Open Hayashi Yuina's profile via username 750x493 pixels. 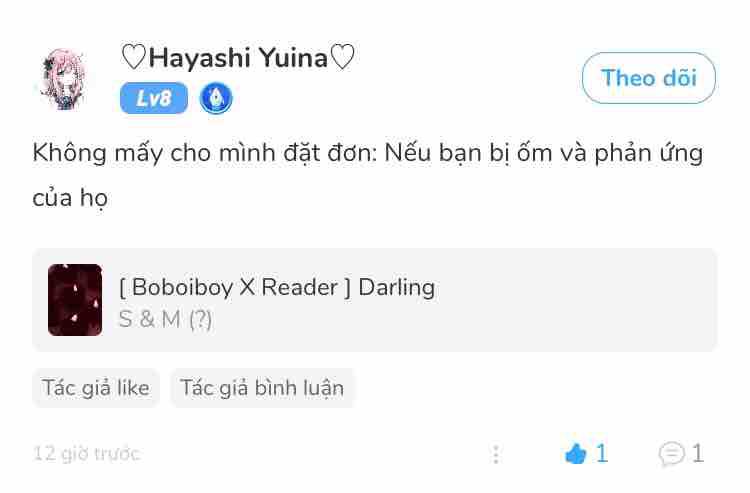pos(238,57)
